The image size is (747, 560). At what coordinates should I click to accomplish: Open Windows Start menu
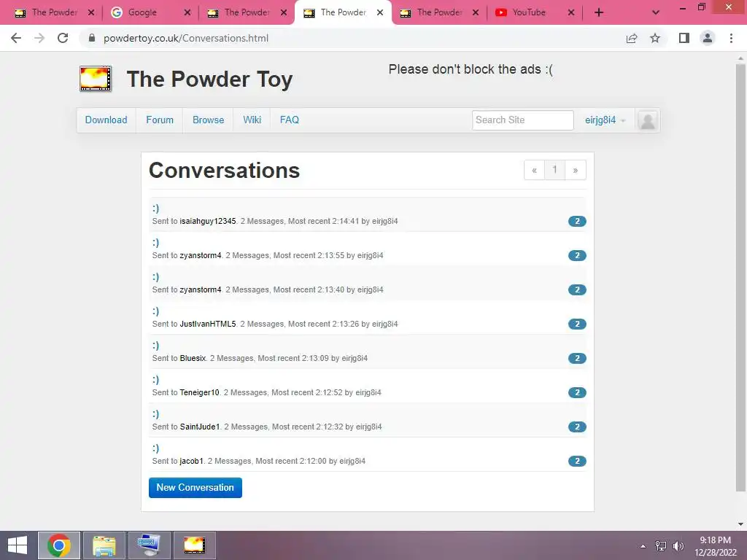click(18, 545)
